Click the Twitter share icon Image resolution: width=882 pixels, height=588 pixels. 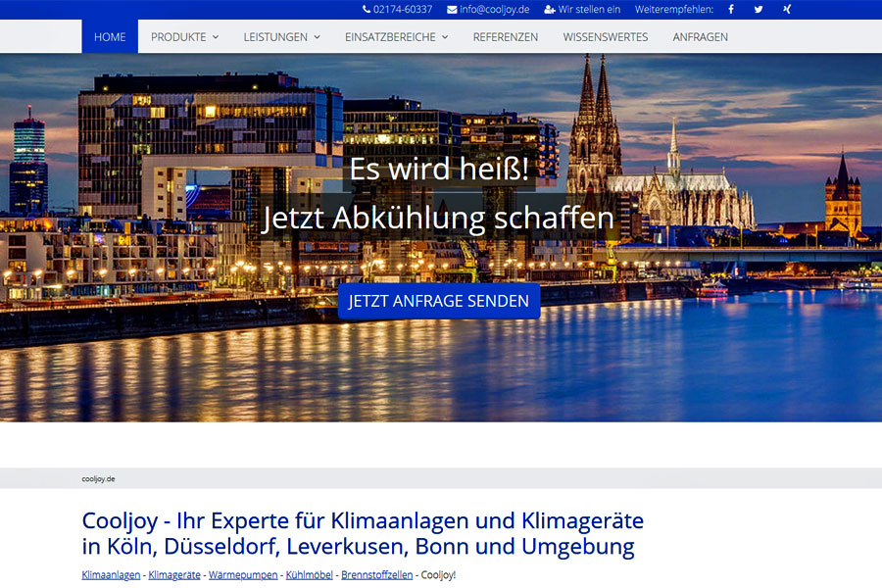pyautogui.click(x=759, y=10)
